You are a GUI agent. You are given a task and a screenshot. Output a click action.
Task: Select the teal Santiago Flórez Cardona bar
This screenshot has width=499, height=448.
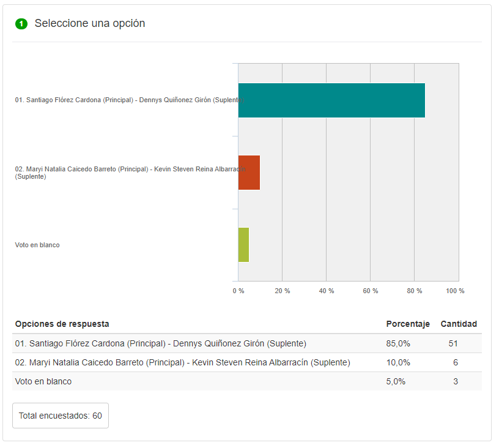(x=331, y=100)
